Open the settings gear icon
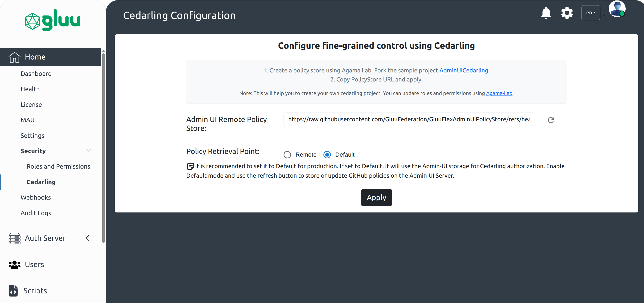This screenshot has width=644, height=303. (x=567, y=13)
